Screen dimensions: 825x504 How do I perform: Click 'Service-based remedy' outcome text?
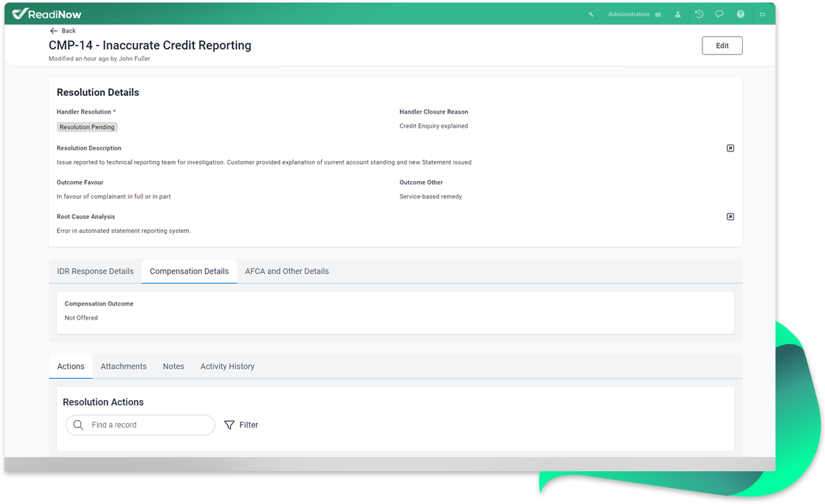(x=430, y=197)
